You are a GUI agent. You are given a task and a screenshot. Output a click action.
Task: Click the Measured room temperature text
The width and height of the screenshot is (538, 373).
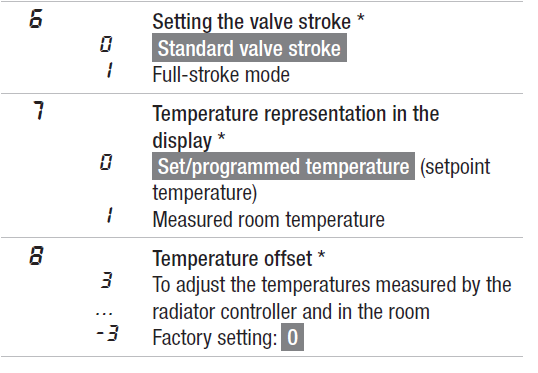(x=269, y=220)
